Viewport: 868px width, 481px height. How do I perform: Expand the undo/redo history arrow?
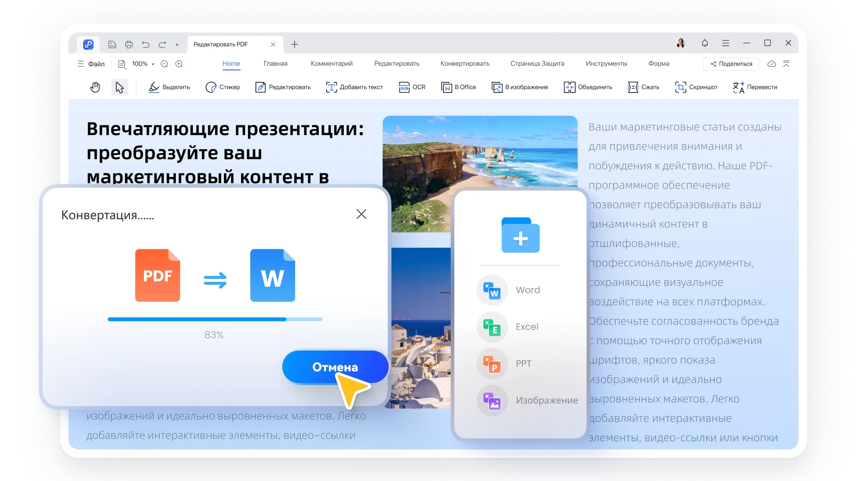click(176, 44)
